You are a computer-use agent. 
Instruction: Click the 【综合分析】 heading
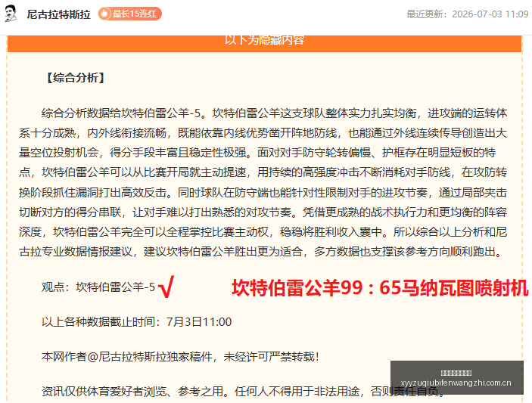tap(76, 78)
